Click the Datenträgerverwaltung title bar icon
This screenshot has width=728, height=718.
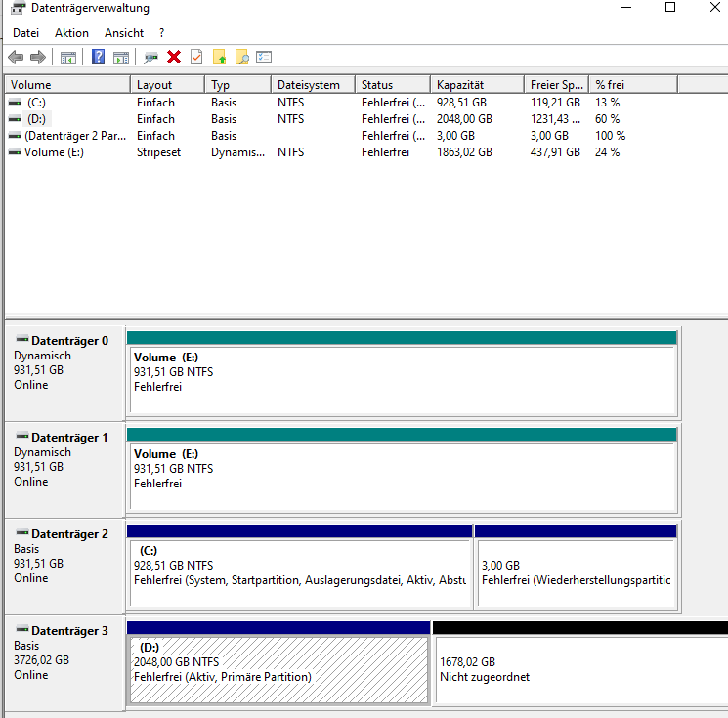coord(18,8)
